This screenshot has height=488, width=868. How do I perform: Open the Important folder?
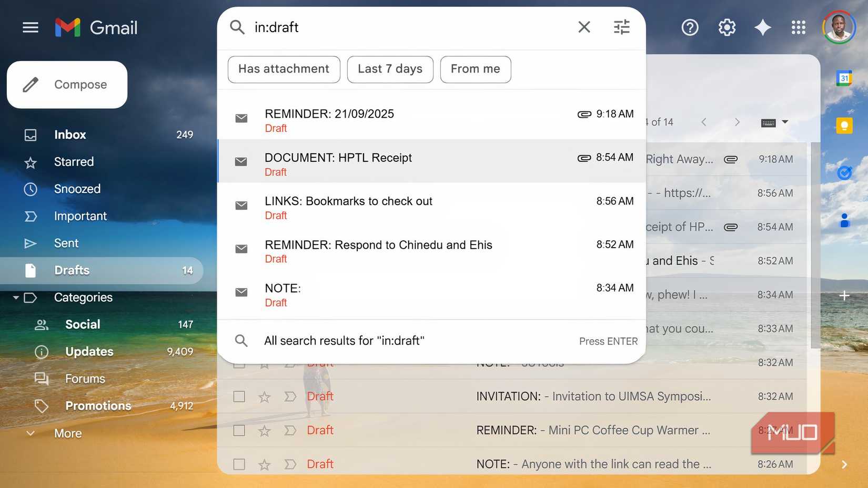102,216
